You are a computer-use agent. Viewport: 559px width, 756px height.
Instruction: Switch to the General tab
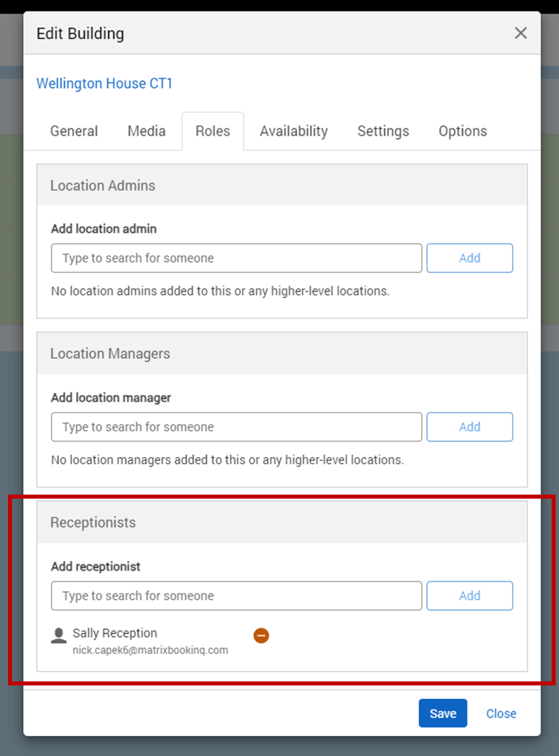(x=74, y=131)
